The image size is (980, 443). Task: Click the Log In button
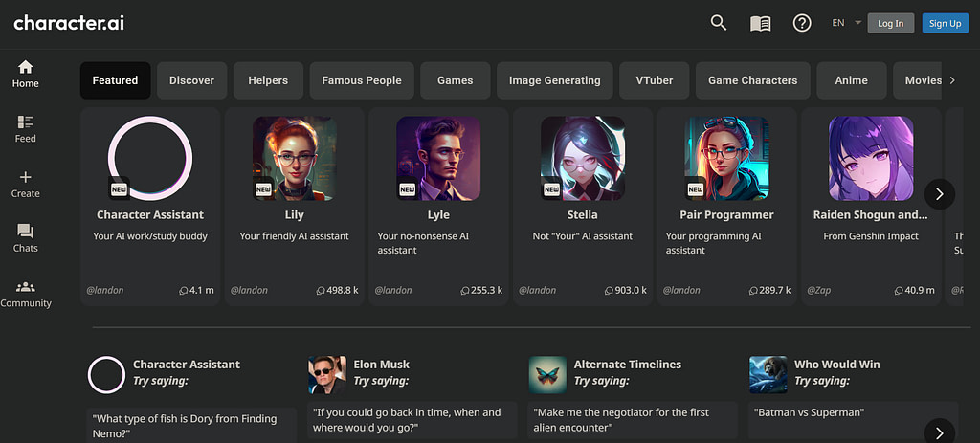pyautogui.click(x=891, y=23)
